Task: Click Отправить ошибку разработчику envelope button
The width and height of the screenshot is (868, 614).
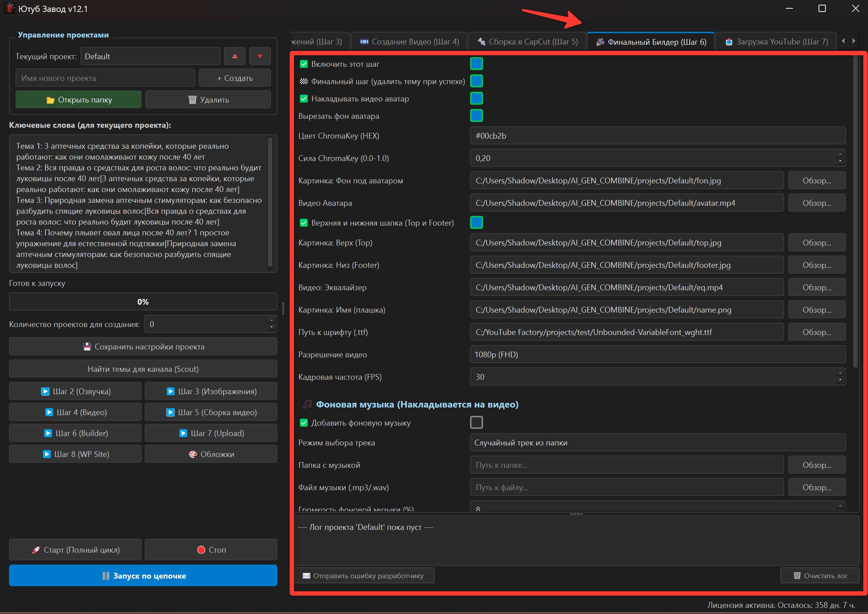Action: tap(364, 575)
